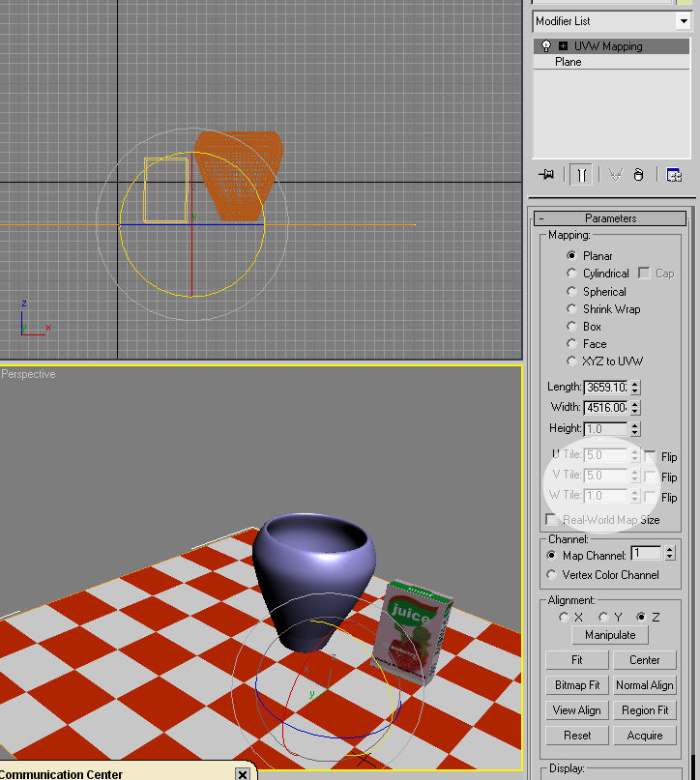The height and width of the screenshot is (780, 700).
Task: Select Vertex Color Channel option
Action: tap(552, 575)
